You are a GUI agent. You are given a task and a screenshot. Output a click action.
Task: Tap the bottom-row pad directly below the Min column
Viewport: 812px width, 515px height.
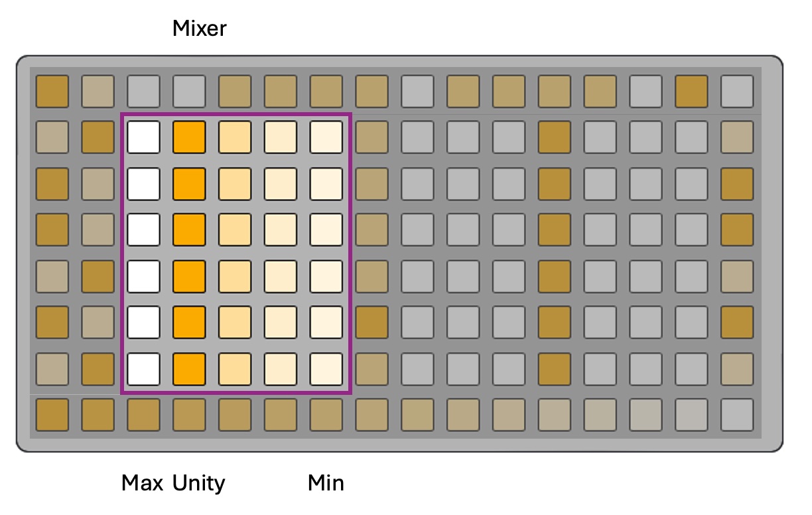coord(326,415)
